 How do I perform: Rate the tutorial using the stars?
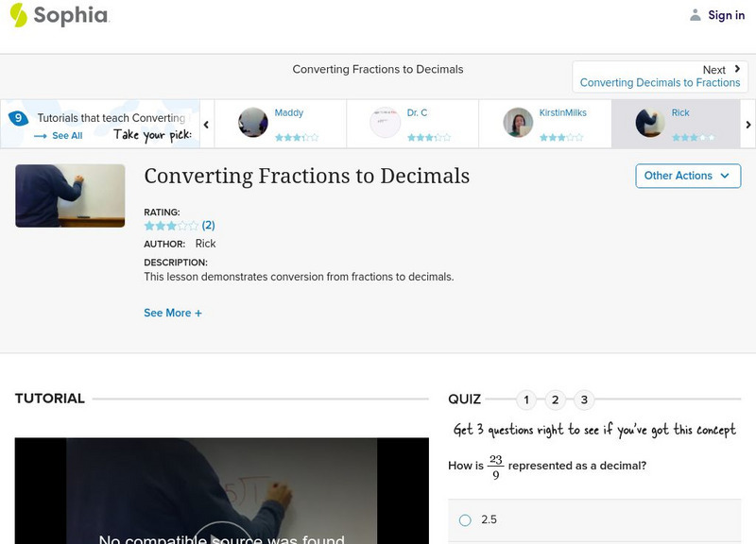170,225
